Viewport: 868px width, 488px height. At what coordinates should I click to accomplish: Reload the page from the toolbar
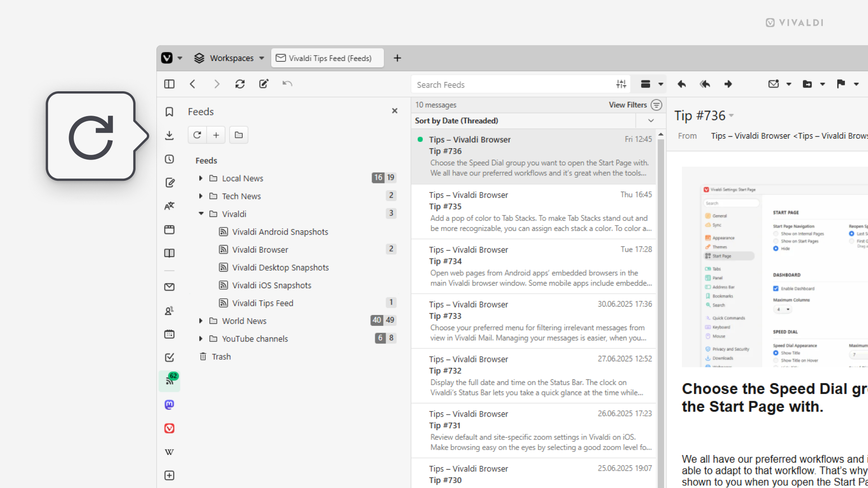click(x=240, y=84)
